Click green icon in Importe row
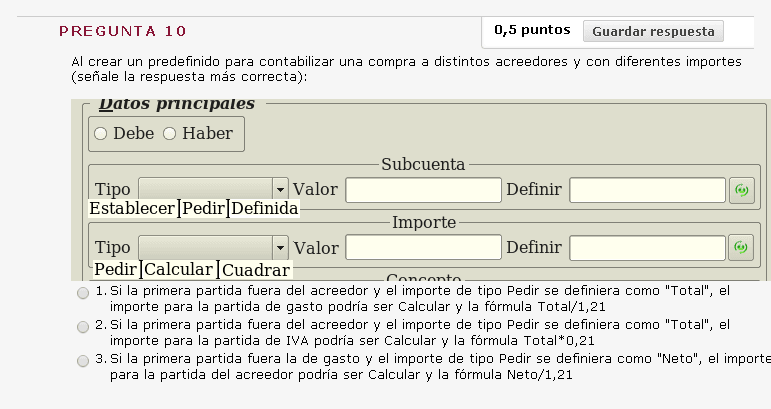This screenshot has width=771, height=409. tap(741, 247)
